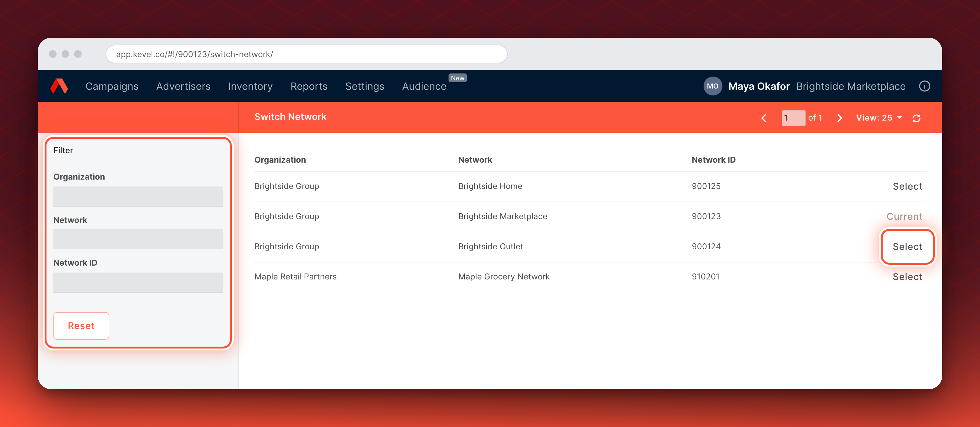Click the page number input box
Image resolution: width=980 pixels, height=427 pixels.
coord(793,118)
